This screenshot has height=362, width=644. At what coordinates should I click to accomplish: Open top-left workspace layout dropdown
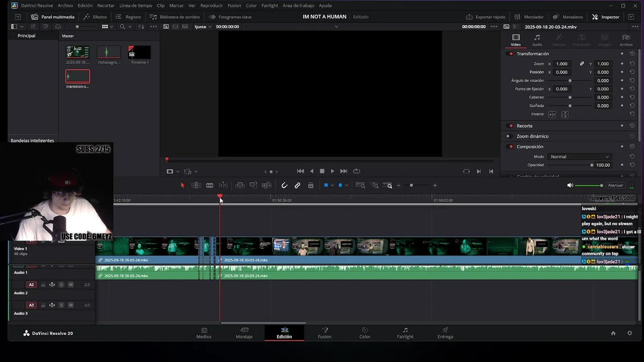point(18,17)
